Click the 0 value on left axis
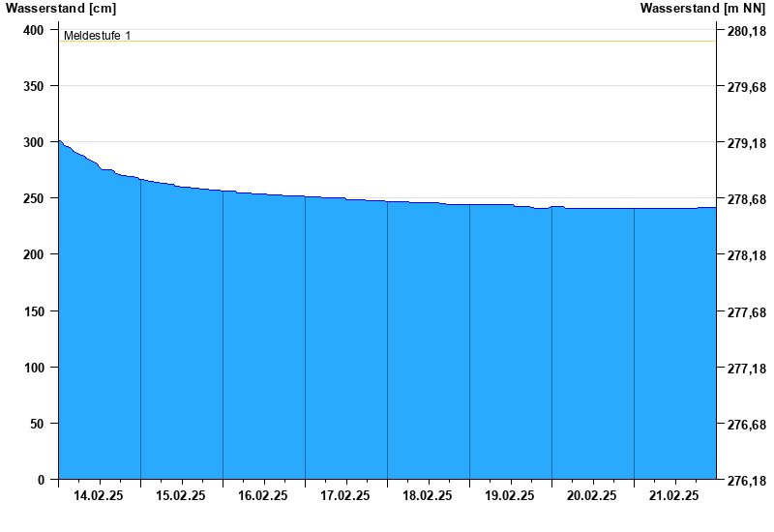Screen dimensions: 774x532 pyautogui.click(x=41, y=480)
